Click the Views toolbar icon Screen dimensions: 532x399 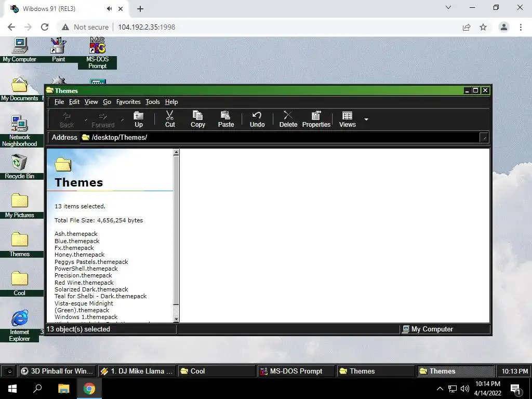coord(348,119)
